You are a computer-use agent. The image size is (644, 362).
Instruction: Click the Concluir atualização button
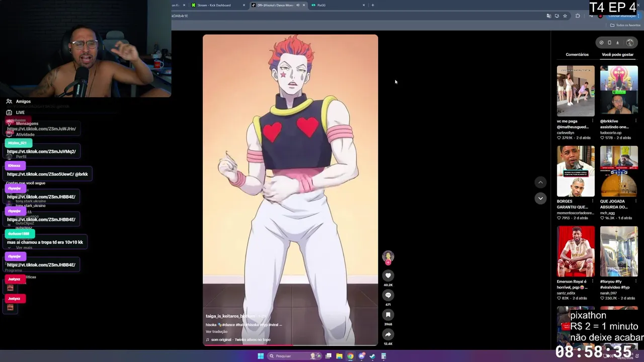coord(624,16)
